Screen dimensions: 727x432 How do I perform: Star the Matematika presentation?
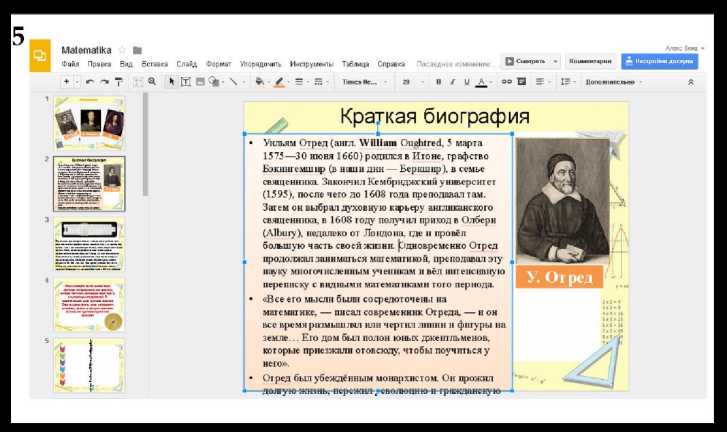point(122,49)
